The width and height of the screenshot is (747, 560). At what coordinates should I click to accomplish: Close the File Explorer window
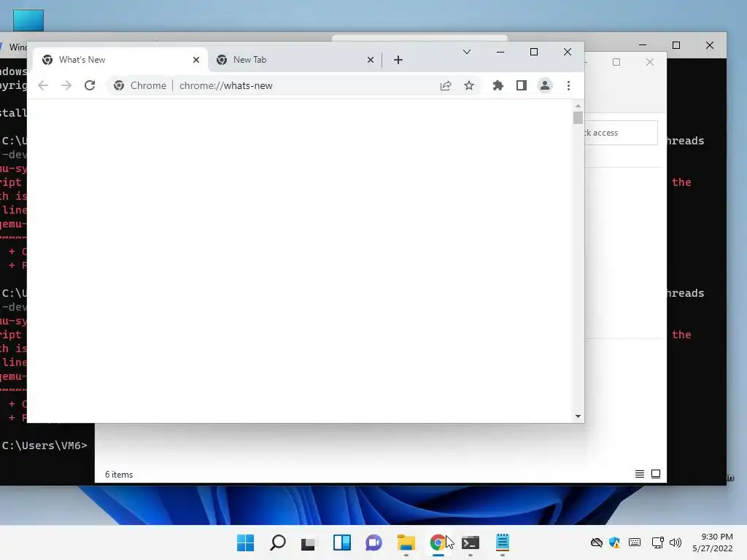[x=649, y=63]
